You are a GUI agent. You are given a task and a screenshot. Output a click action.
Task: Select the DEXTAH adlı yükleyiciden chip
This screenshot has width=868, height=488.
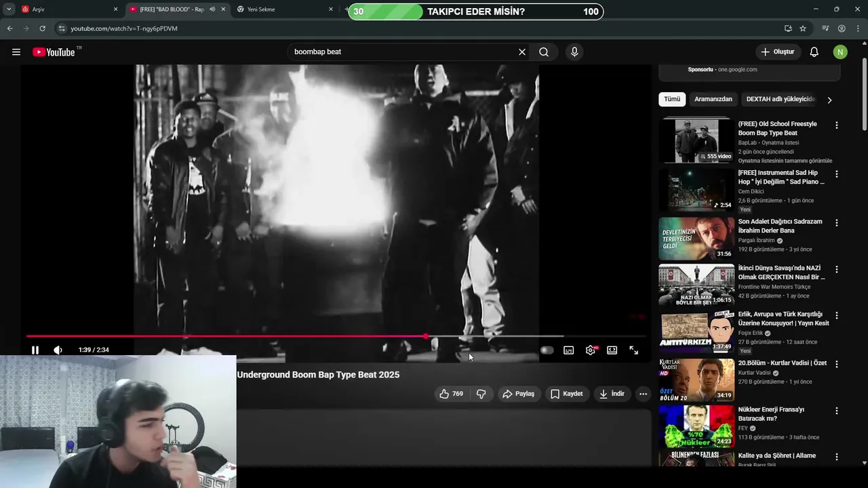tap(780, 99)
